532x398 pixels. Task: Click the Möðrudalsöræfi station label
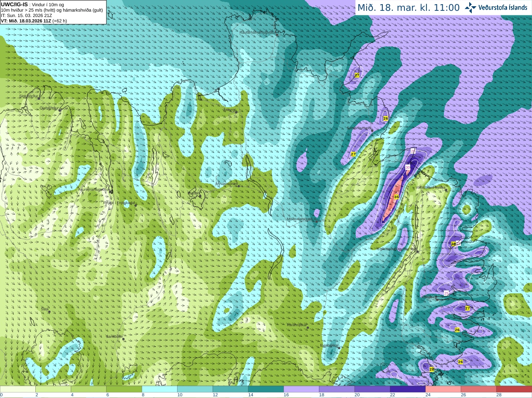coord(301,219)
